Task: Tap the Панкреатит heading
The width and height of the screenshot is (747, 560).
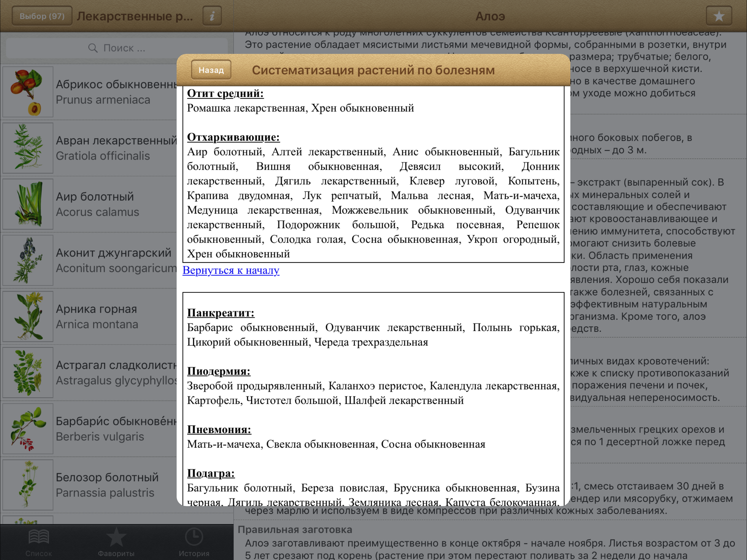Action: click(221, 313)
